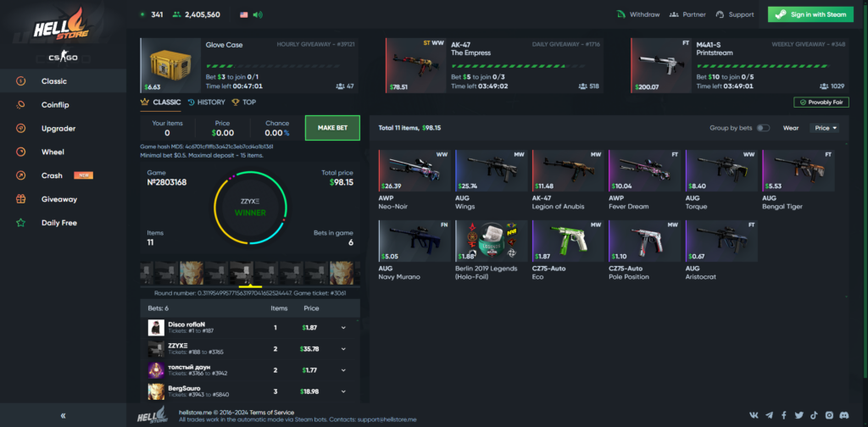
Task: Mute sound with the speaker icon
Action: point(258,14)
